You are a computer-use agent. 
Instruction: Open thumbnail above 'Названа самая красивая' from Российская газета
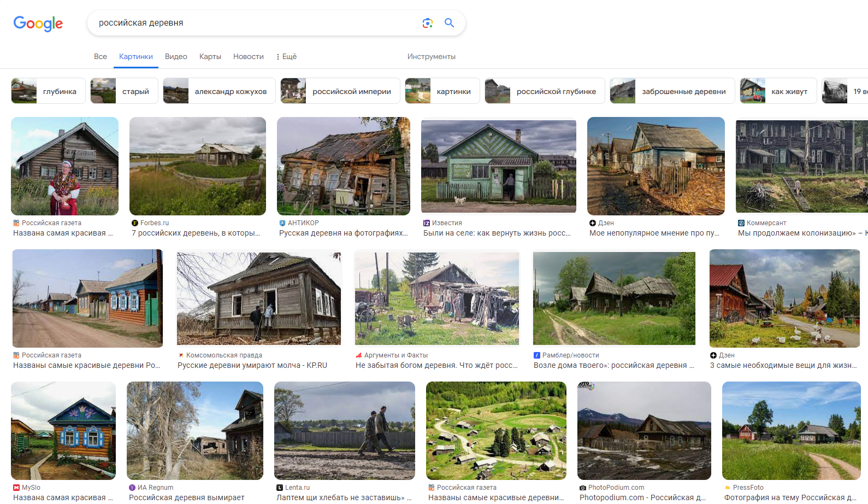click(x=64, y=166)
